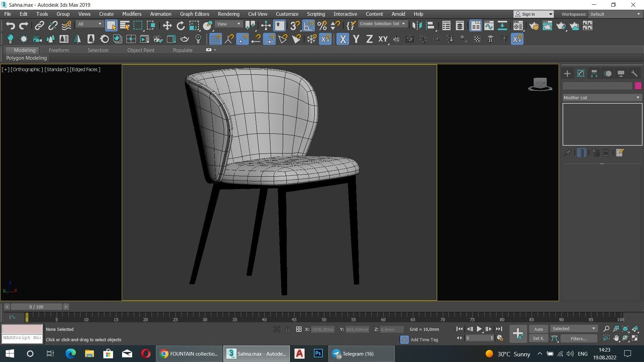The width and height of the screenshot is (644, 362).
Task: Open Curve Editor icon
Action: click(489, 26)
